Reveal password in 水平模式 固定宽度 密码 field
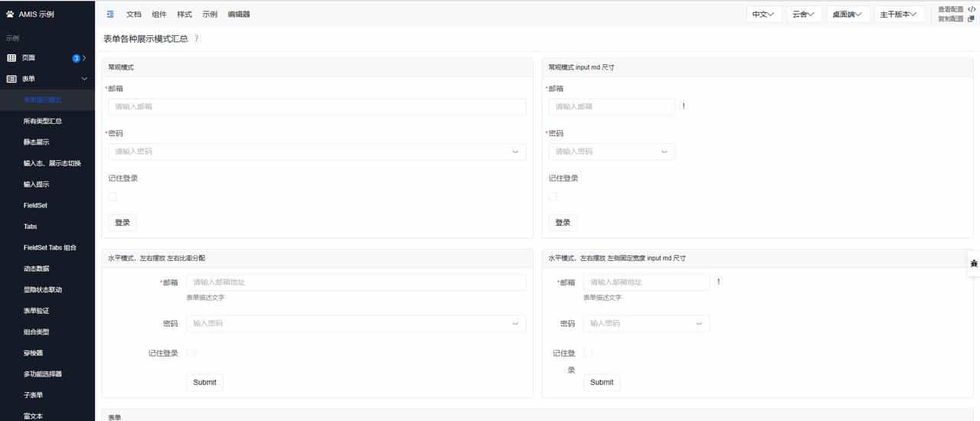 pyautogui.click(x=699, y=324)
